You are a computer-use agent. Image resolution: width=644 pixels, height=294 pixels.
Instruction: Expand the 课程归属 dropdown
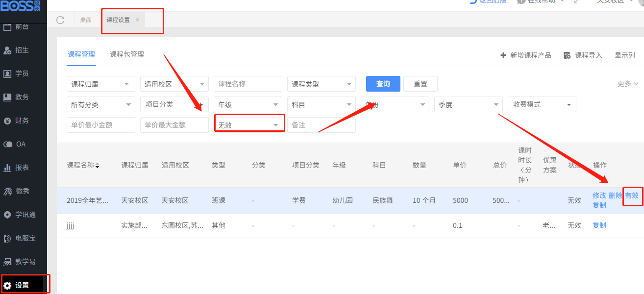click(100, 84)
